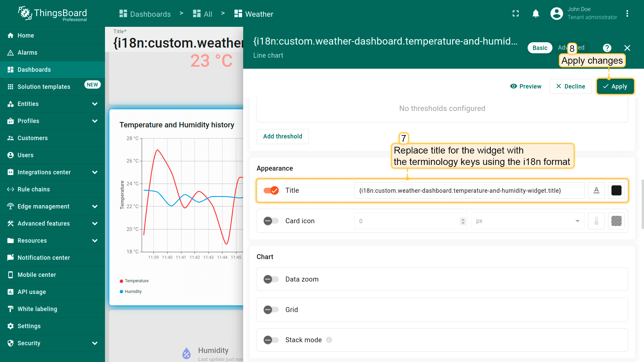The height and width of the screenshot is (362, 644).
Task: Turn on the Grid toggle
Action: [x=271, y=310]
